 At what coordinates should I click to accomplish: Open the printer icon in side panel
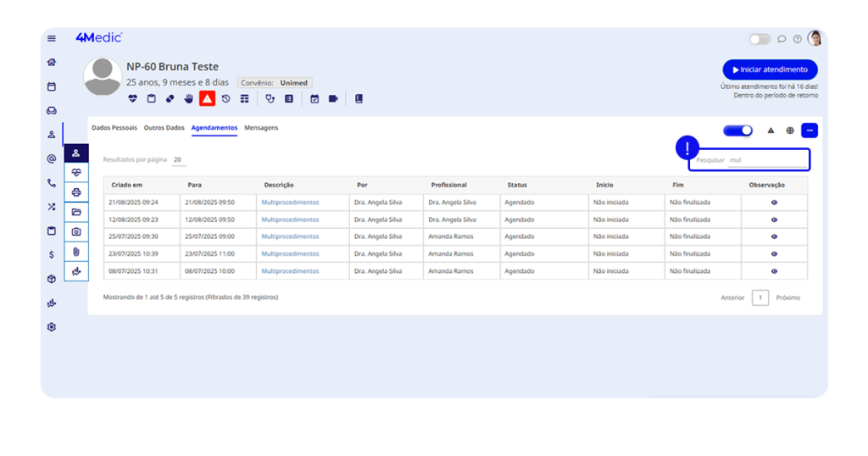(76, 192)
